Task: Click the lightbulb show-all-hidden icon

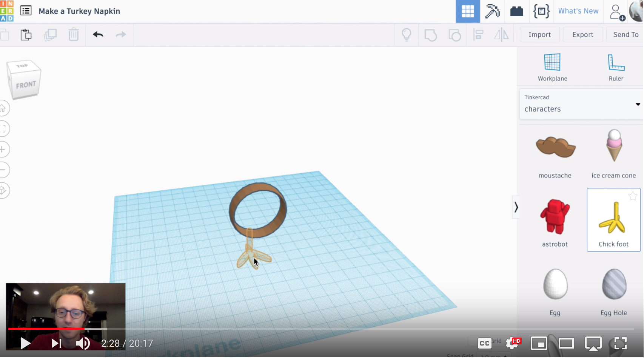Action: click(x=406, y=34)
